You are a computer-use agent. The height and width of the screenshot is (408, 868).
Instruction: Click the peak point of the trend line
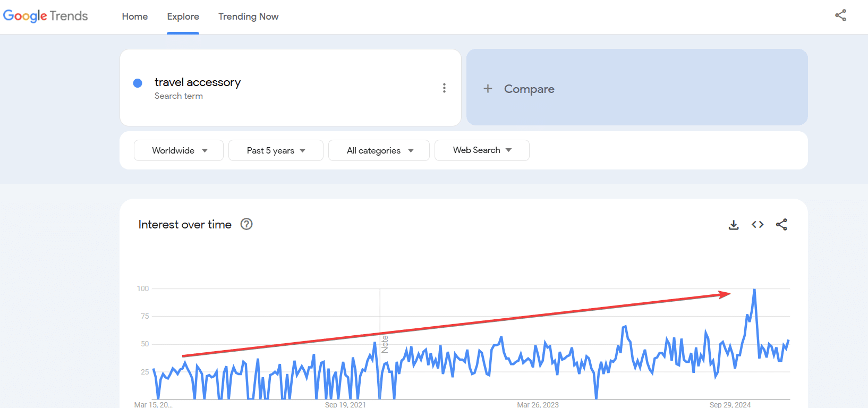point(754,290)
